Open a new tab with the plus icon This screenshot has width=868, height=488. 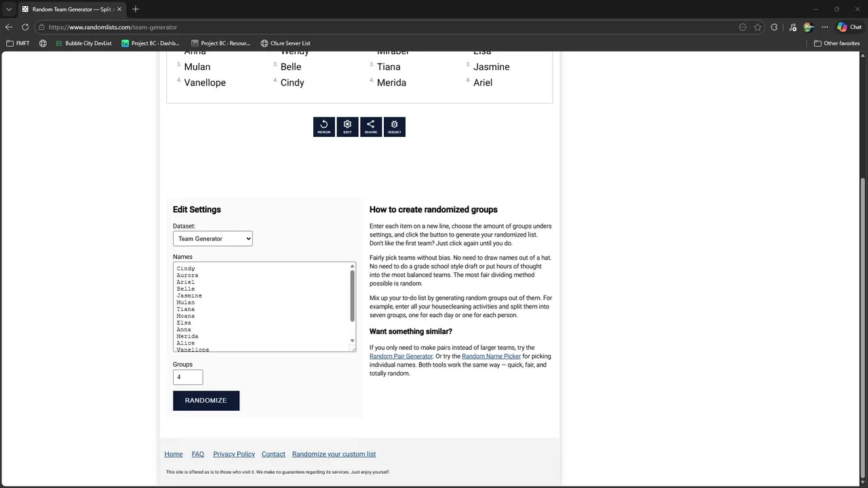point(136,9)
